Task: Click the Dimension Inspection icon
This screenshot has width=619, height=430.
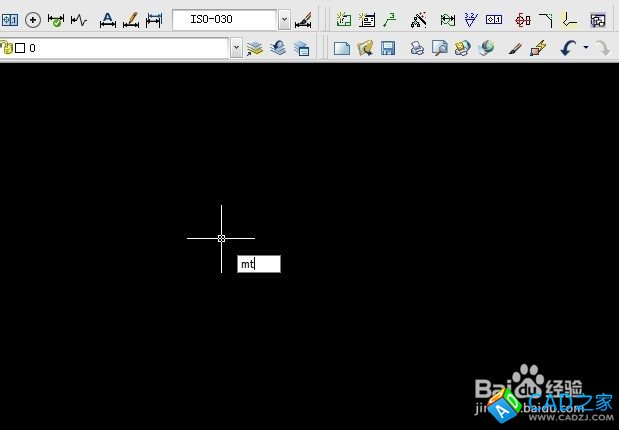Action: (55, 19)
